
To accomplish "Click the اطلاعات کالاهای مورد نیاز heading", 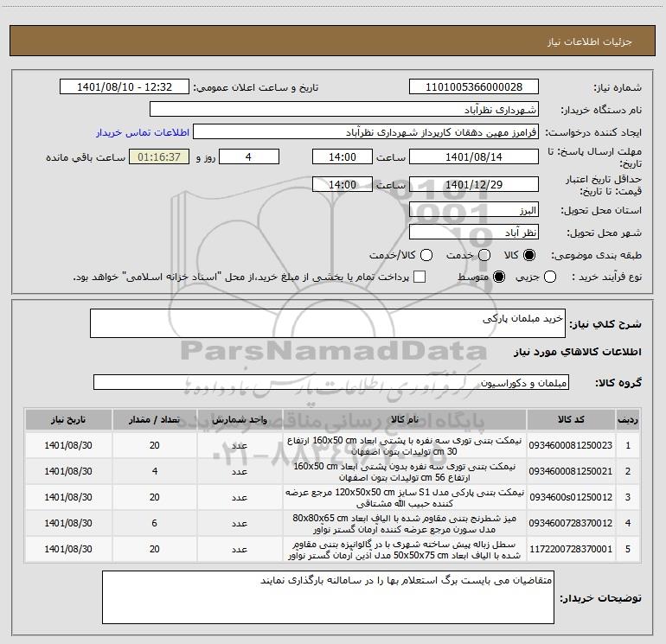I will 578,352.
